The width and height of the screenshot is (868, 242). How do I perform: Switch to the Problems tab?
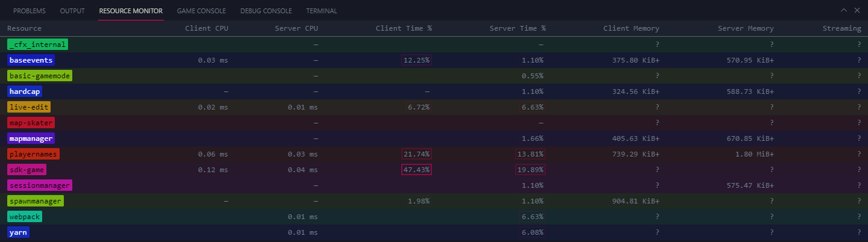[x=30, y=11]
